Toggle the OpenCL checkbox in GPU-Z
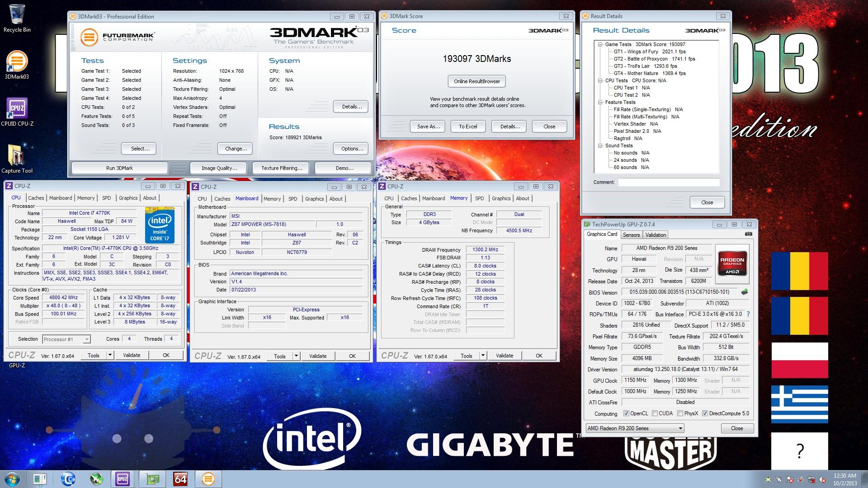Viewport: 868px width, 488px height. pyautogui.click(x=626, y=413)
